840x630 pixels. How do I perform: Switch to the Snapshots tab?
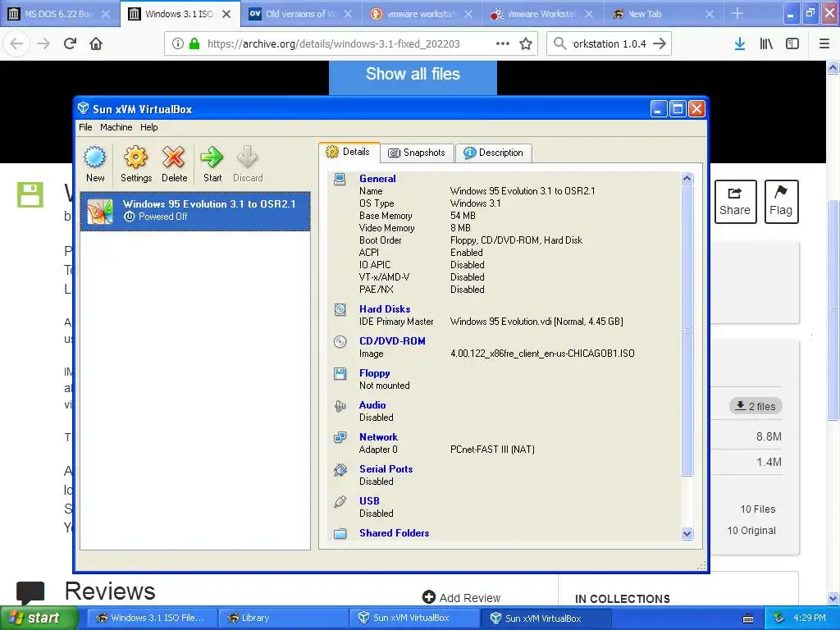pos(418,153)
